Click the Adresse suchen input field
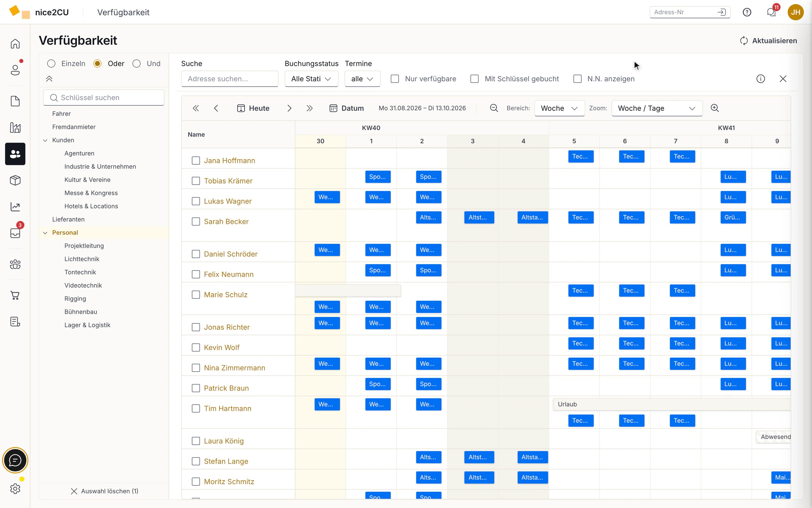 [229, 79]
